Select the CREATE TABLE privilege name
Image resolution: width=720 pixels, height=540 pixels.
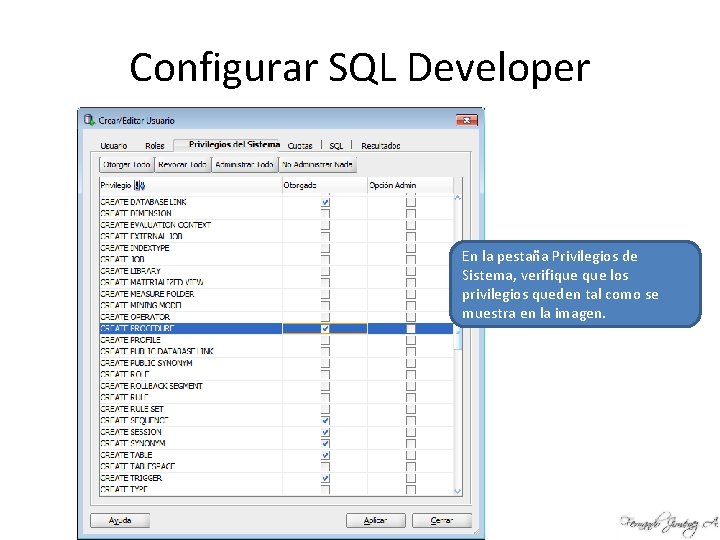point(126,455)
